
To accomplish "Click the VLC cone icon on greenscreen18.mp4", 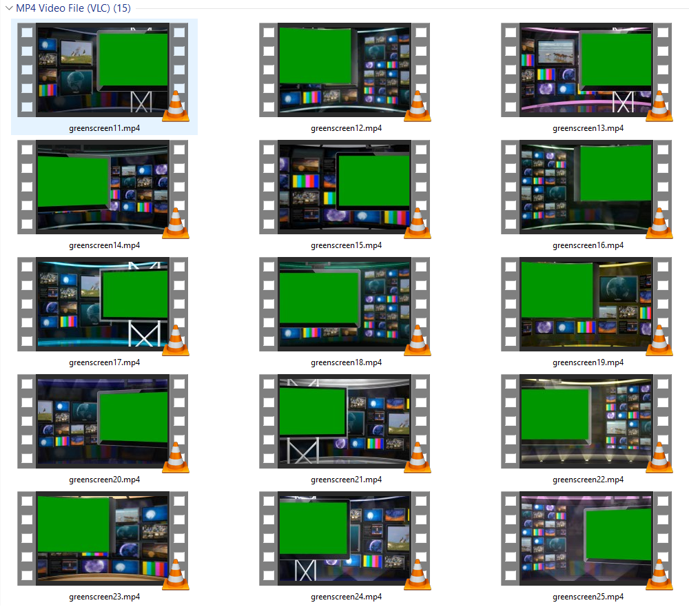I will pos(418,340).
